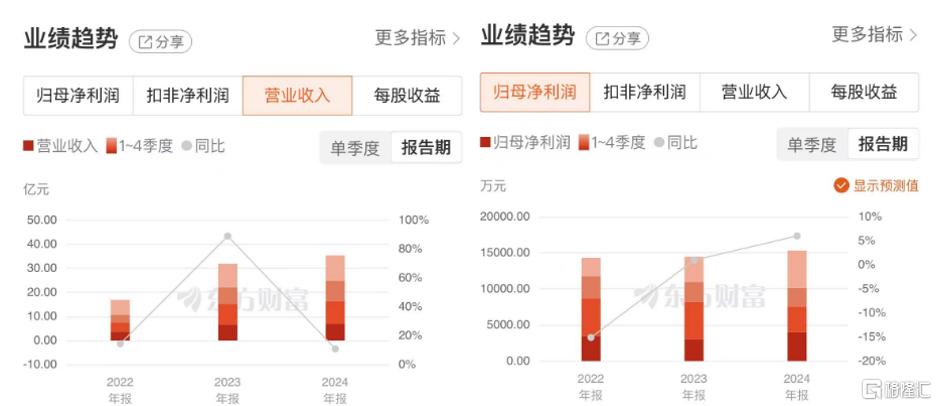Toggle 营业收入 legend item in left chart
Screen dimensions: 937x406
60,146
